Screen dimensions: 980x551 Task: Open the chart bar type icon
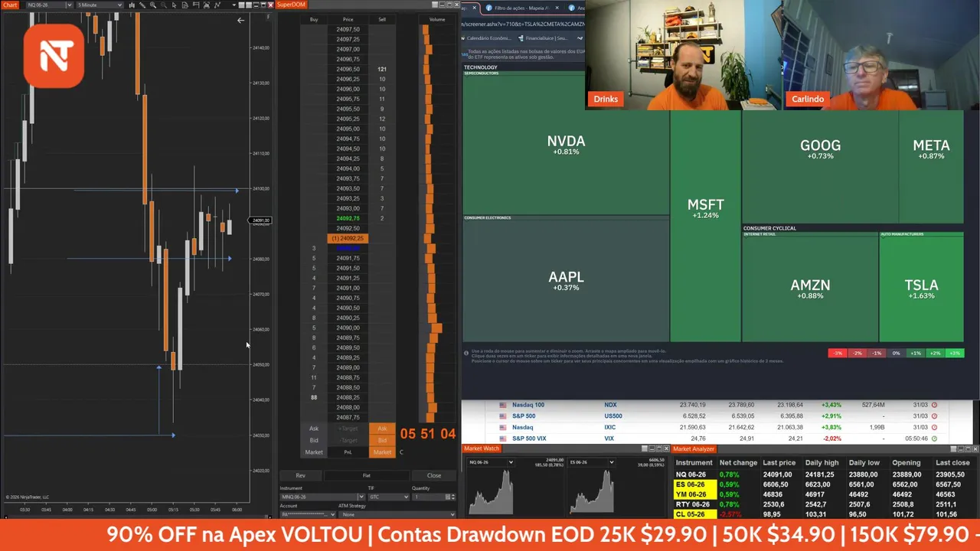tap(132, 5)
